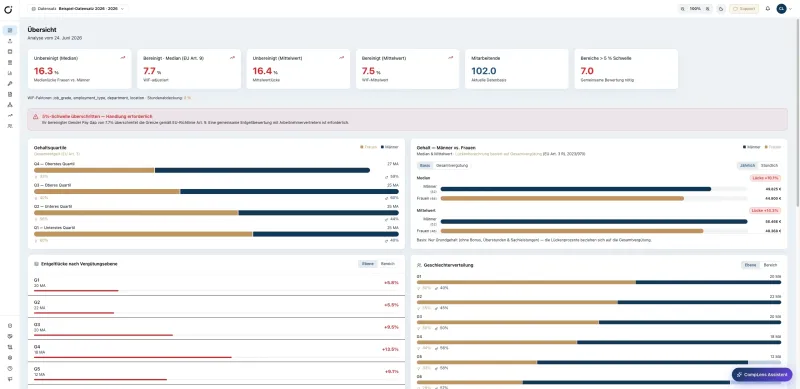Click the zoom-in magnifier icon beside 100%
This screenshot has width=800, height=389.
(707, 9)
